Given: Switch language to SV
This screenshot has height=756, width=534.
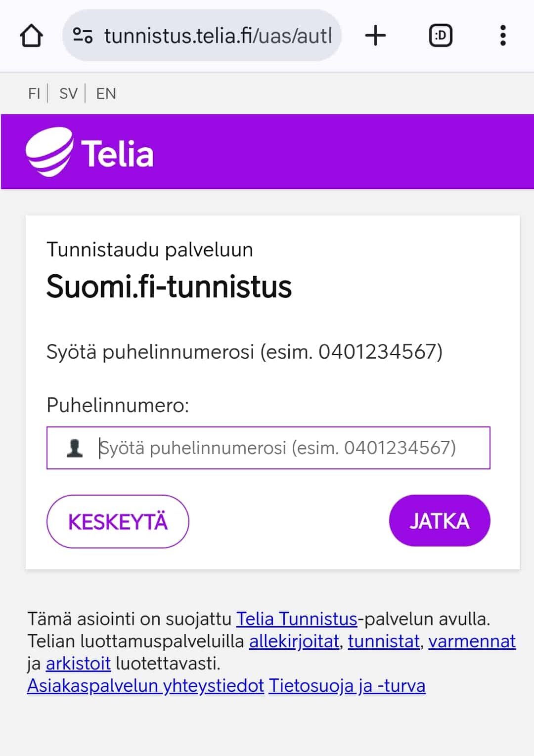Looking at the screenshot, I should 68,93.
